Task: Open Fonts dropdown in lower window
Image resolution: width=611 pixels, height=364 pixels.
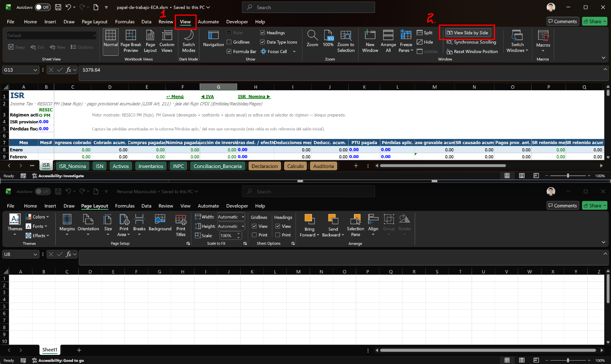Action: 37,226
